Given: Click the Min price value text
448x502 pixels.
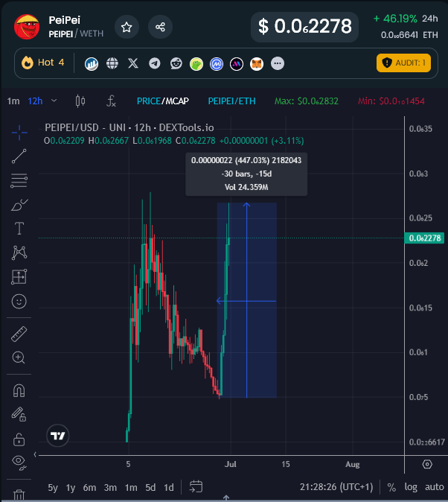Looking at the screenshot, I should 391,101.
